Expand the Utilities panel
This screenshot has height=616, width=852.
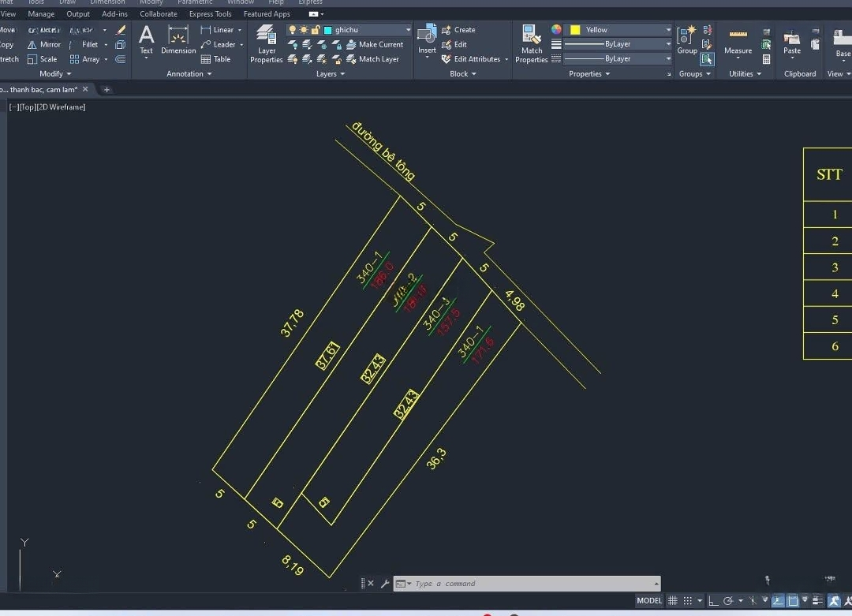745,74
